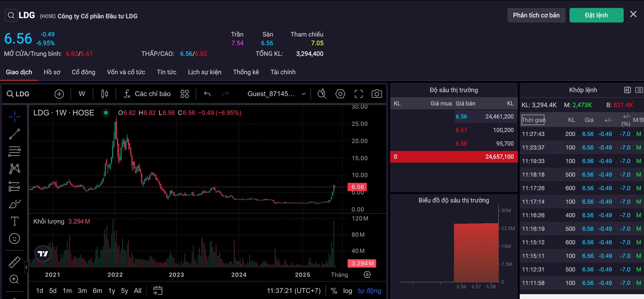Select the pattern drawing tool
Image resolution: width=644 pixels, height=299 pixels.
click(x=14, y=169)
